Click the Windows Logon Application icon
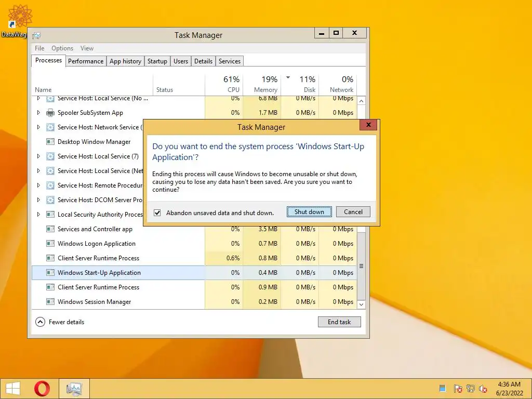The height and width of the screenshot is (399, 532). [50, 244]
